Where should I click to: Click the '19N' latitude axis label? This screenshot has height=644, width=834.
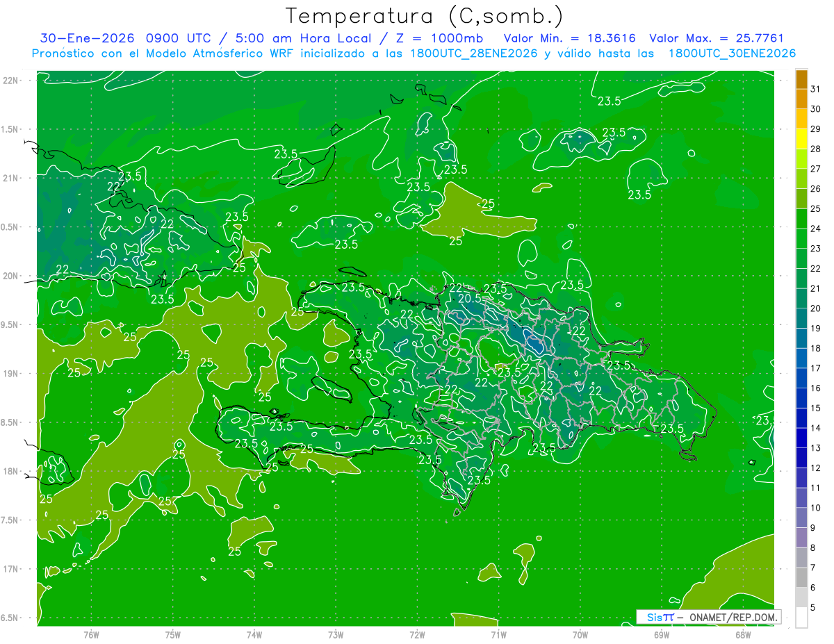(x=10, y=374)
